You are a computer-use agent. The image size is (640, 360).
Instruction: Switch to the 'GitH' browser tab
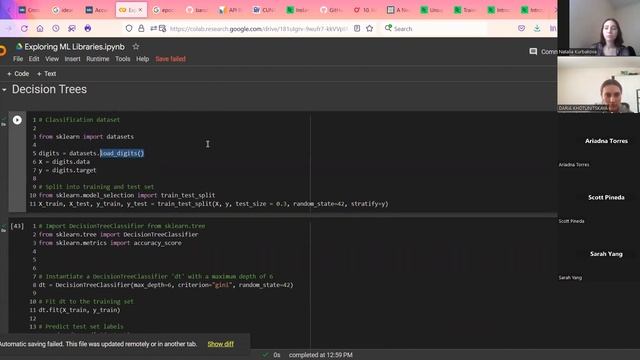331,10
